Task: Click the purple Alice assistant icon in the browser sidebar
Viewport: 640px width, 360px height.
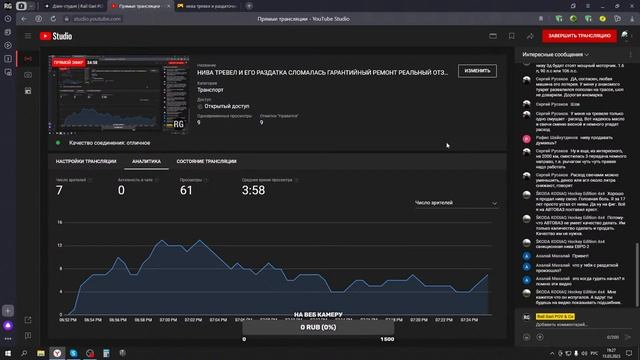Action: 8,326
